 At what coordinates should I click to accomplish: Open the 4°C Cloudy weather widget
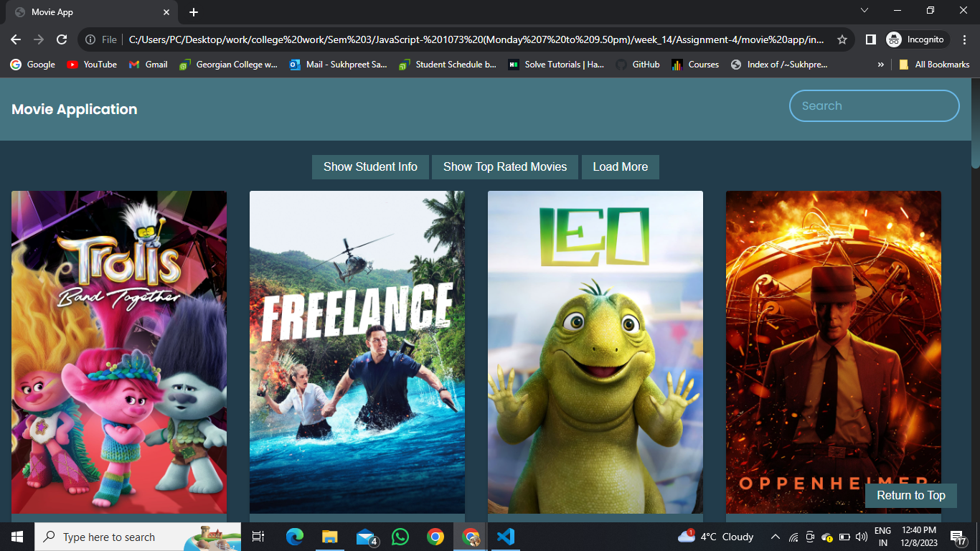(x=716, y=537)
